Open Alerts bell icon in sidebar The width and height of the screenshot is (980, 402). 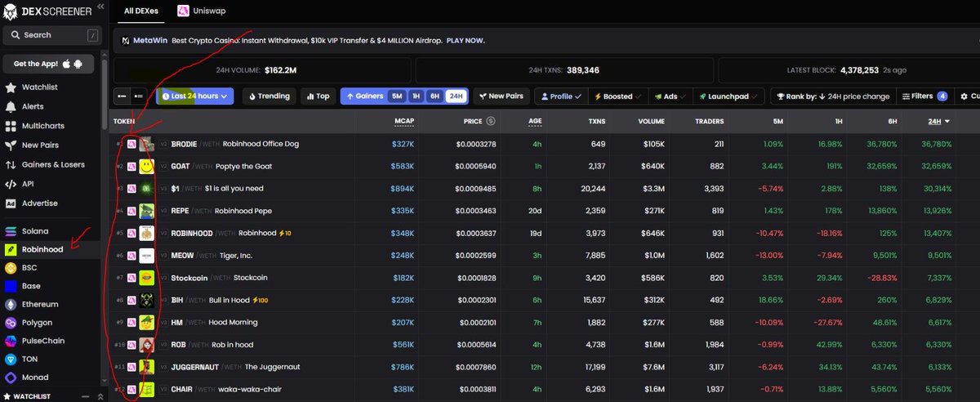coord(11,106)
